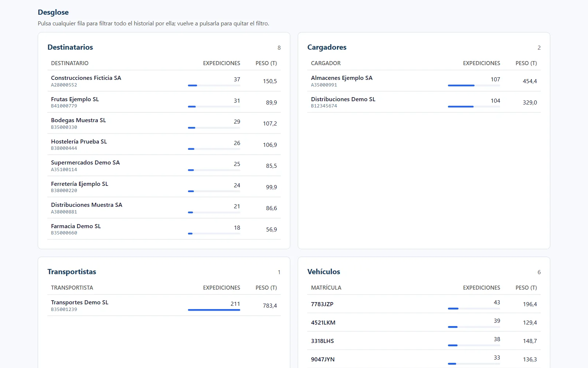Filter history by Bodegas Muestra SL
The height and width of the screenshot is (368, 588).
tap(164, 123)
